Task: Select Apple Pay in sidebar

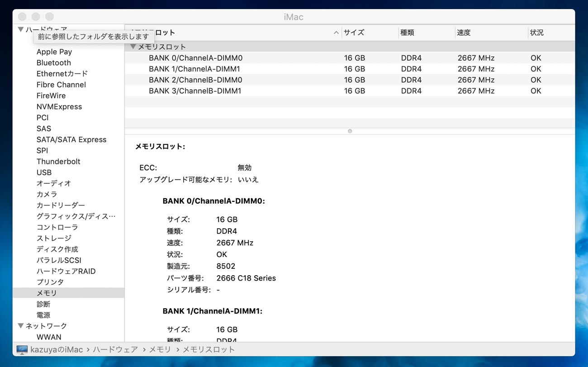Action: click(54, 52)
